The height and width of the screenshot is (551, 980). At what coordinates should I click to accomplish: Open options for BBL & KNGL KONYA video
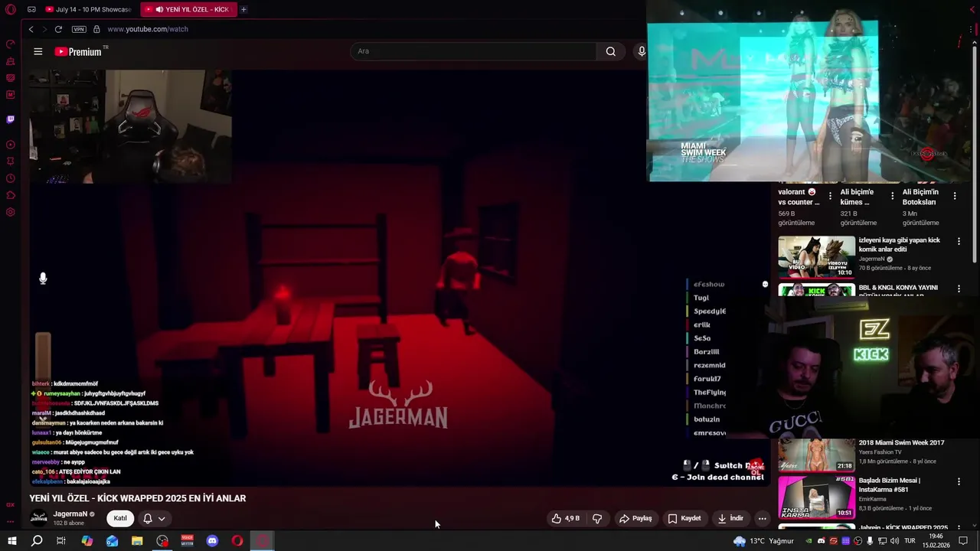tap(959, 289)
